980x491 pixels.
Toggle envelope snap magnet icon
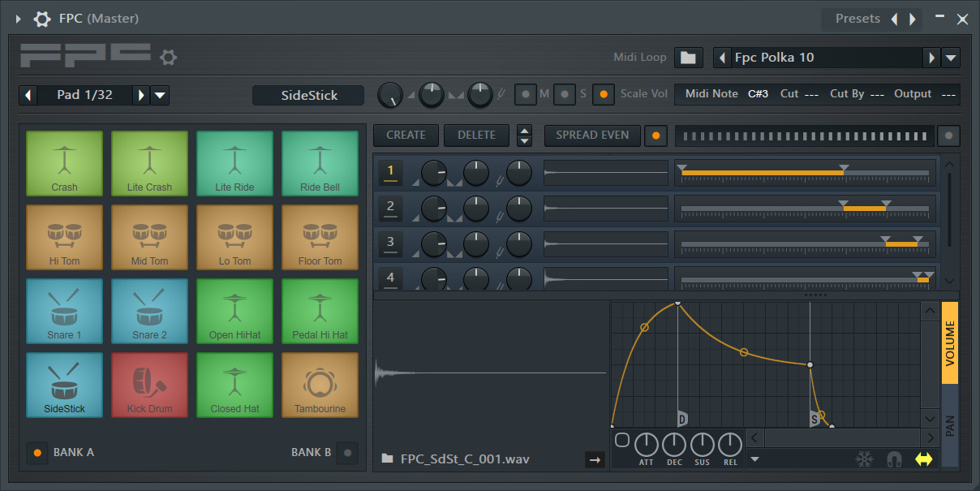(894, 459)
